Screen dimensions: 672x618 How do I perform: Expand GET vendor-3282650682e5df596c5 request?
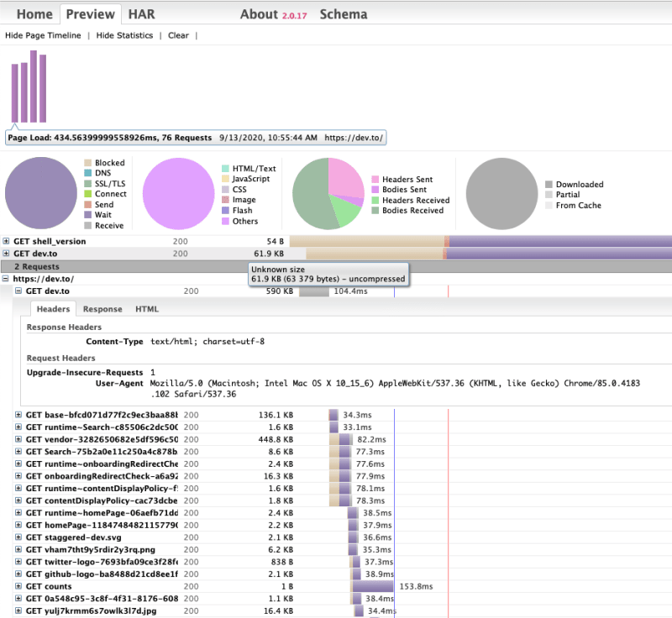[18, 439]
